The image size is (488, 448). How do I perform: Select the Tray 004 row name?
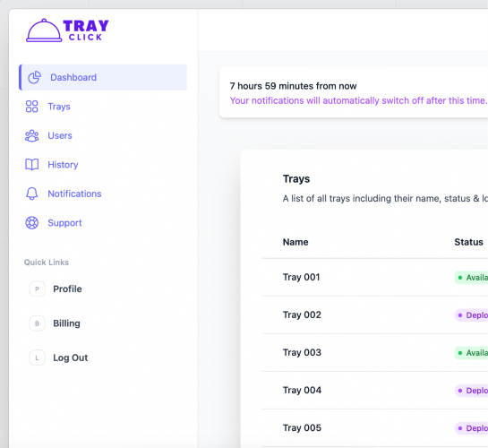(302, 390)
